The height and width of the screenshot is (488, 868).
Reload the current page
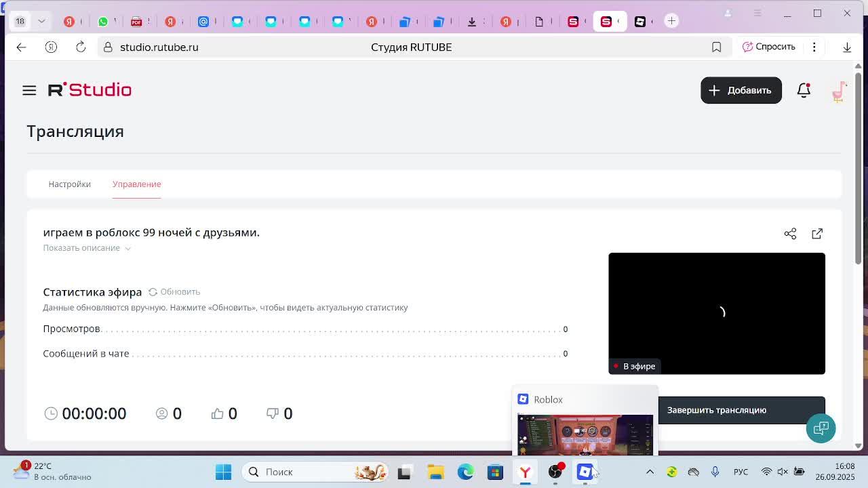[x=81, y=47]
